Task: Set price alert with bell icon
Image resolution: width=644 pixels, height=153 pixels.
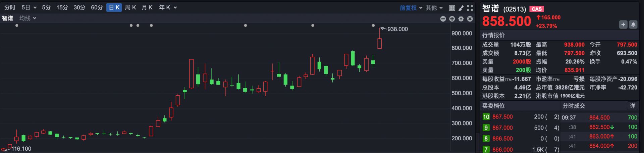Action: point(633,24)
